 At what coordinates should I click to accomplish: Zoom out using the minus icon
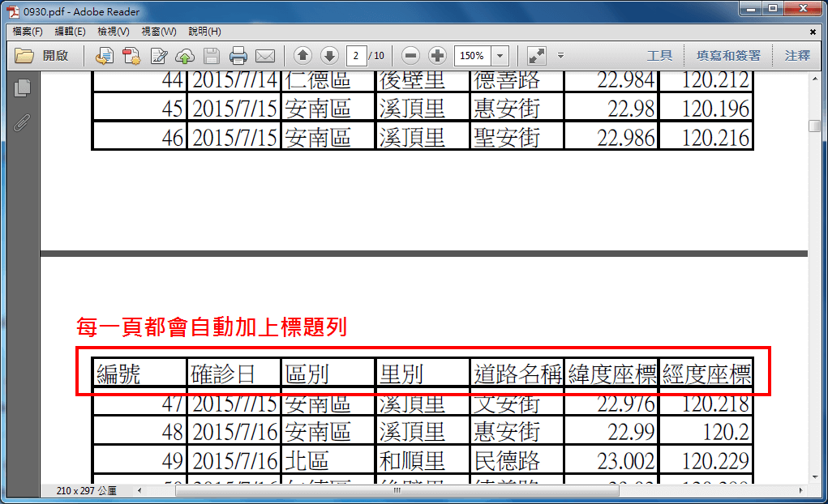411,56
